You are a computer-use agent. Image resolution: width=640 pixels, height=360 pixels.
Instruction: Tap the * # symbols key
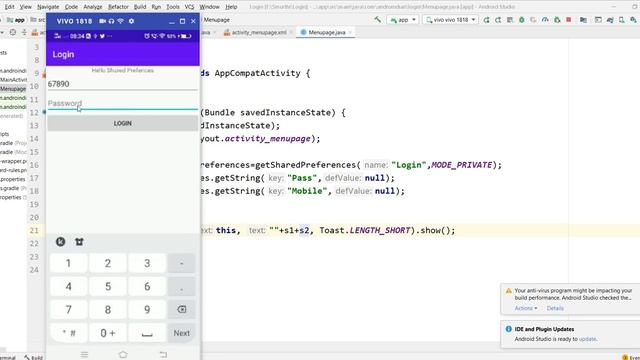click(69, 333)
